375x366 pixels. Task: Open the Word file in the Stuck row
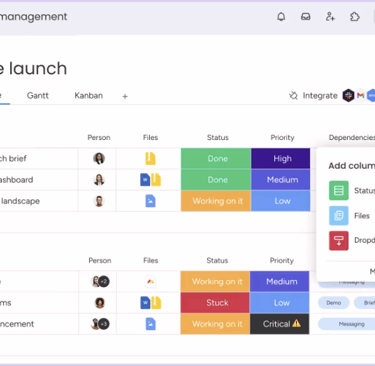(145, 303)
